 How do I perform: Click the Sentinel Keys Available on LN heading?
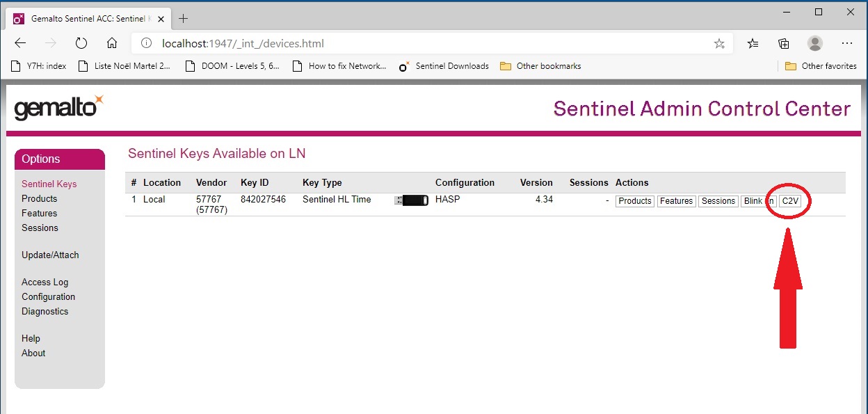pyautogui.click(x=217, y=153)
